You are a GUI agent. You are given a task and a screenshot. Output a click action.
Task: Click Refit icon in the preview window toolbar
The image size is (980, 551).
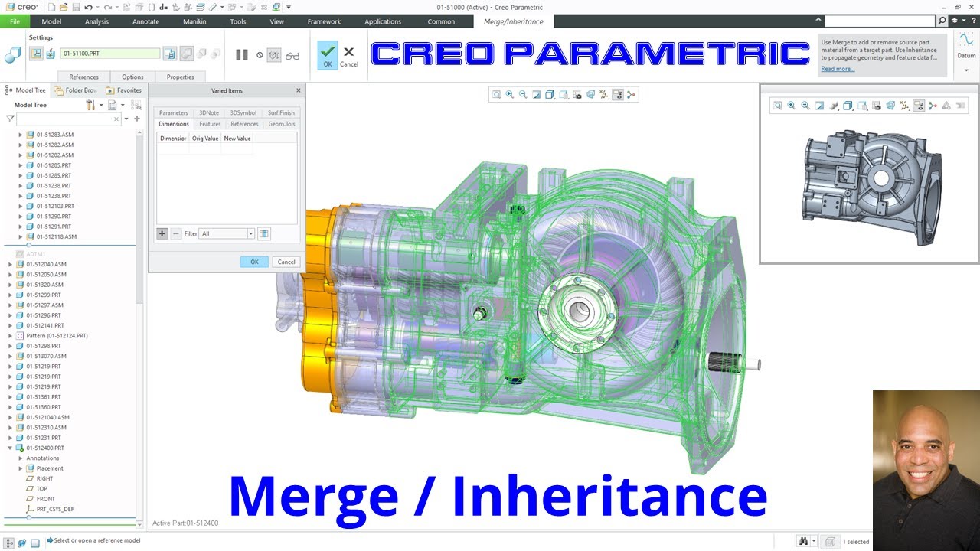tap(778, 106)
